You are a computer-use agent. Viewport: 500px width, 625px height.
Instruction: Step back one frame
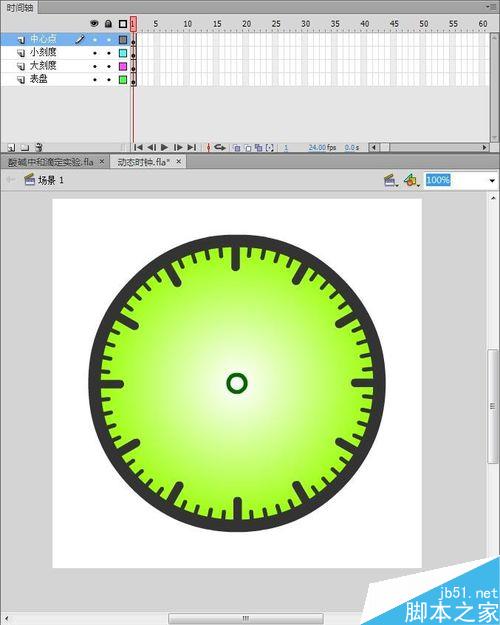[x=152, y=147]
